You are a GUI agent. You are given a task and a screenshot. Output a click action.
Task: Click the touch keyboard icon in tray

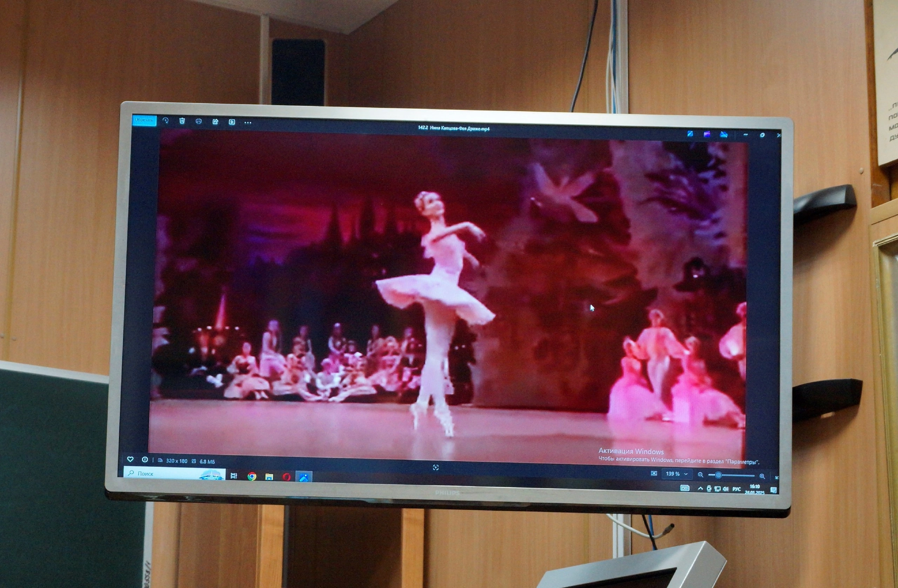pos(685,488)
